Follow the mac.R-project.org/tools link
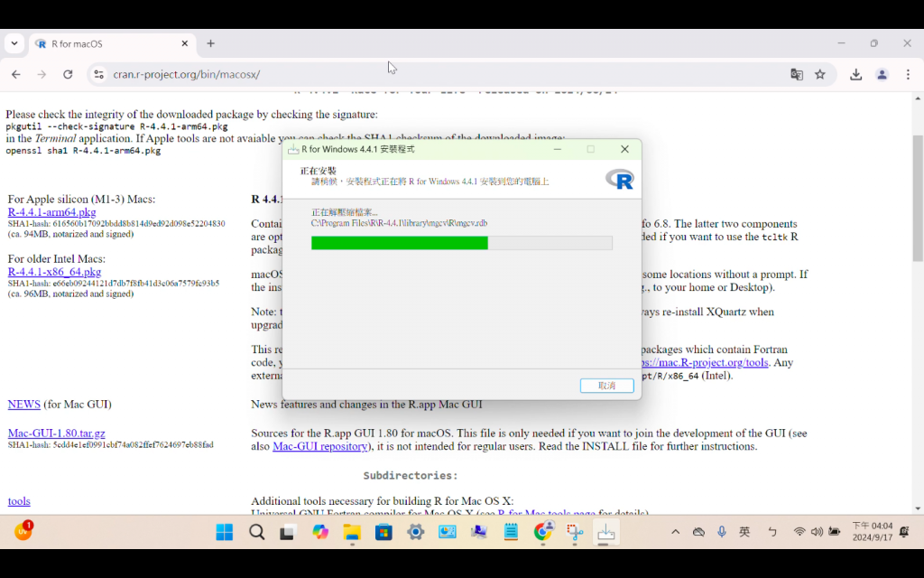Image resolution: width=924 pixels, height=578 pixels. [x=705, y=362]
